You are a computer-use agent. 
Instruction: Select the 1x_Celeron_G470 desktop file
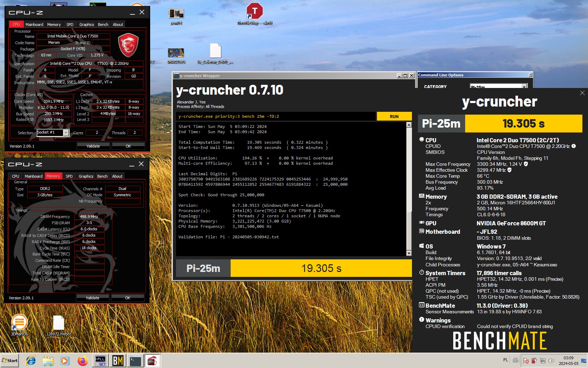pyautogui.click(x=215, y=53)
